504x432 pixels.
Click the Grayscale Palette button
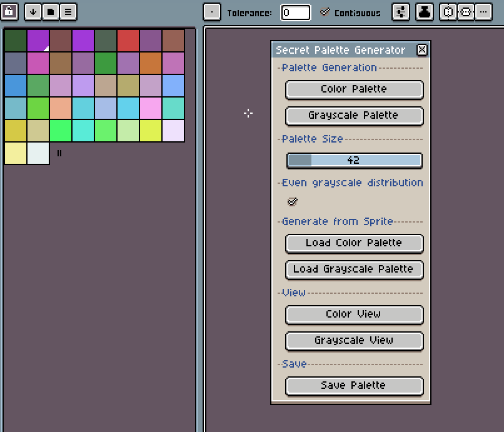354,116
